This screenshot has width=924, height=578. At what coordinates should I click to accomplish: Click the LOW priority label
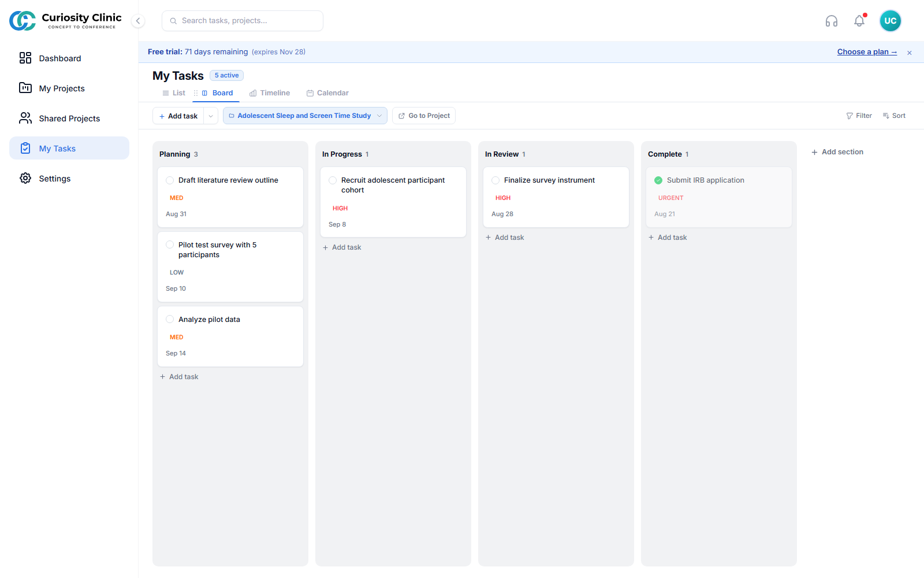tap(177, 272)
